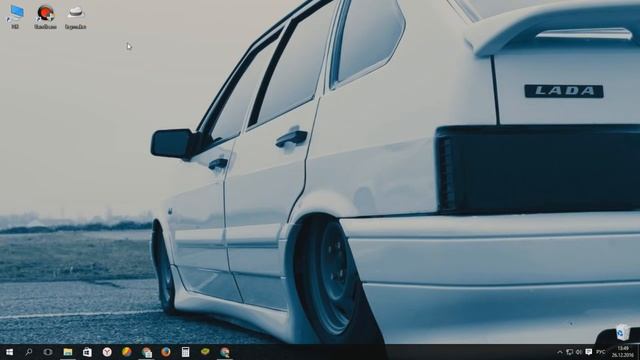Open the clock and date flyout
Viewport: 640px width, 360px height.
(623, 352)
